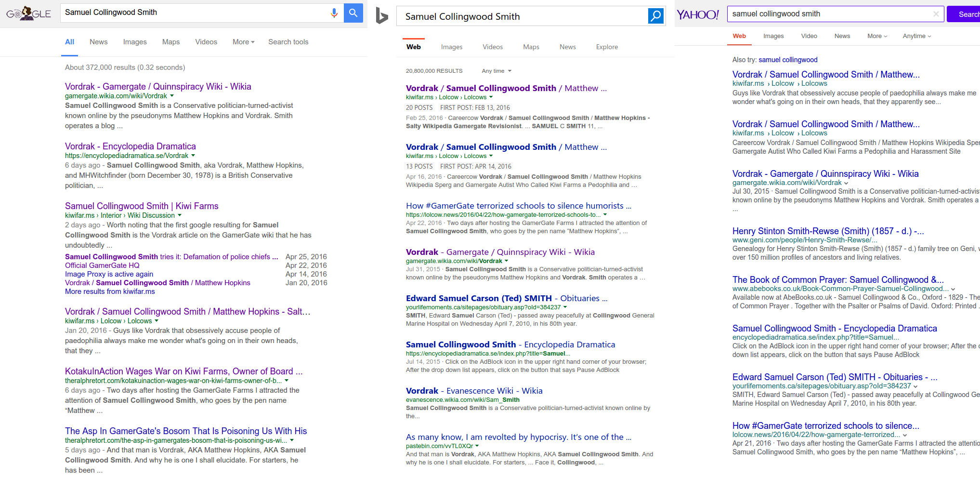Clear the Yahoo search box with X
Screen dimensions: 980x477
(x=936, y=14)
